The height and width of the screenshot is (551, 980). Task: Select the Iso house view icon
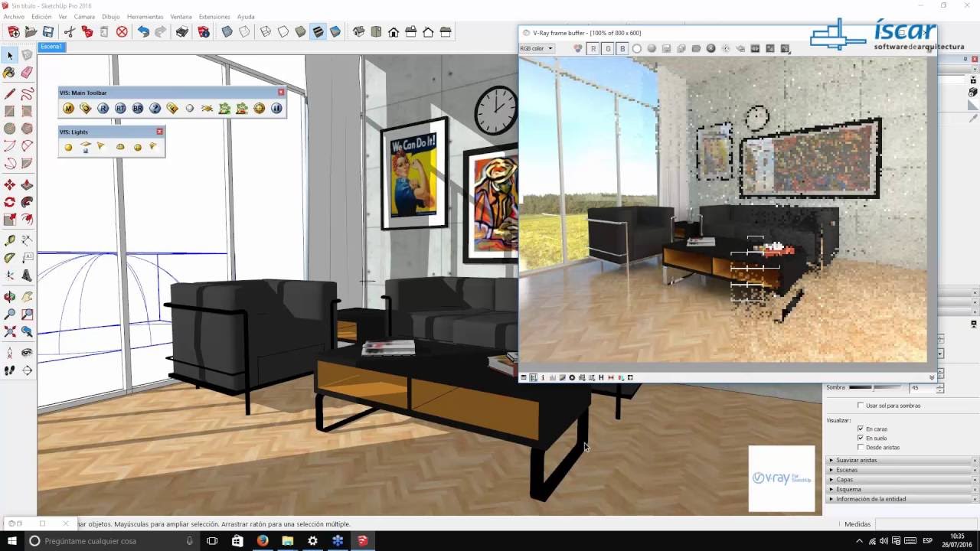(x=359, y=32)
